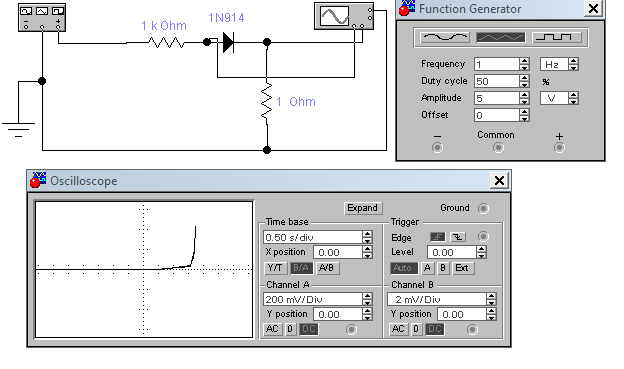Select the 1 k Ohm resistor symbol
Screen dimensions: 624x369
click(166, 43)
